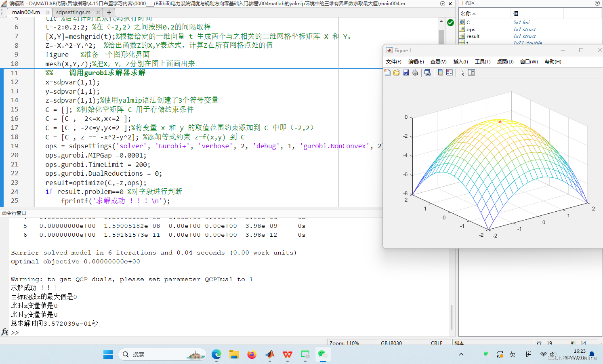Click the green code analyzer check in editor

[x=450, y=23]
